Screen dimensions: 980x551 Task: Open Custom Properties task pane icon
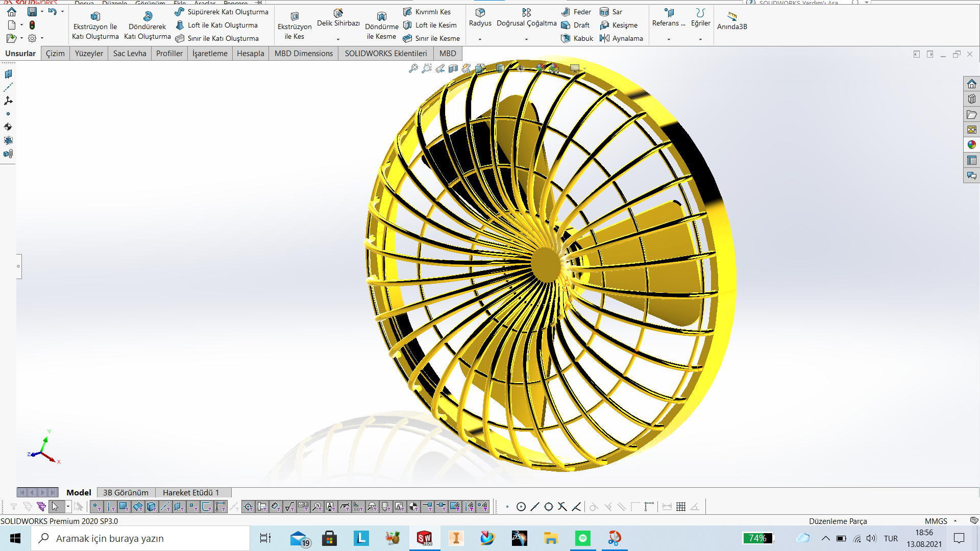point(972,160)
